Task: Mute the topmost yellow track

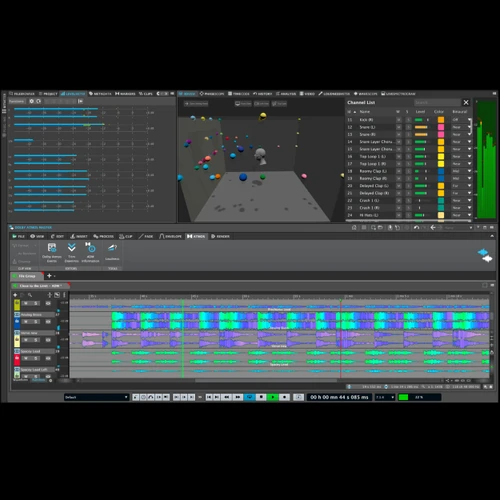Action: (x=26, y=303)
